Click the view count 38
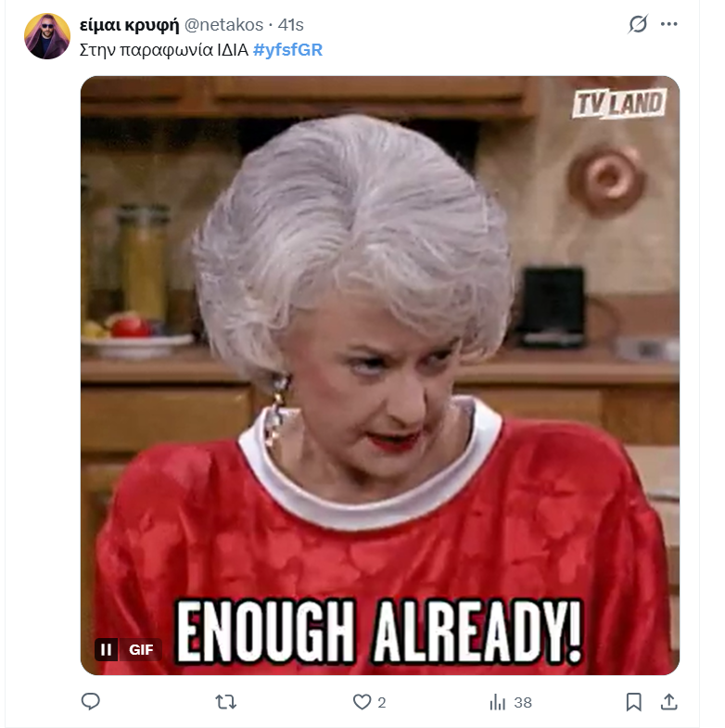The height and width of the screenshot is (728, 725). (x=523, y=702)
